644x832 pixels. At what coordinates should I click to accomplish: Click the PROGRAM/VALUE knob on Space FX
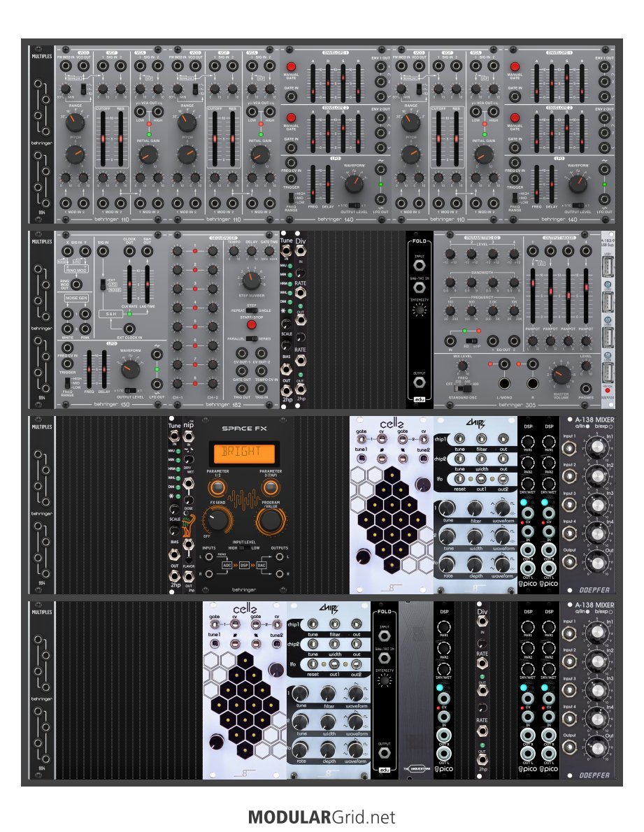click(x=271, y=521)
